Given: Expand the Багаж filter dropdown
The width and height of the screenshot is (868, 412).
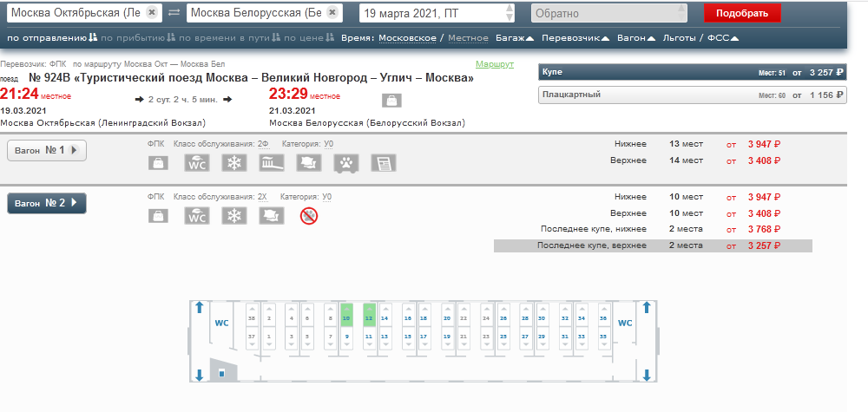Looking at the screenshot, I should (x=515, y=38).
